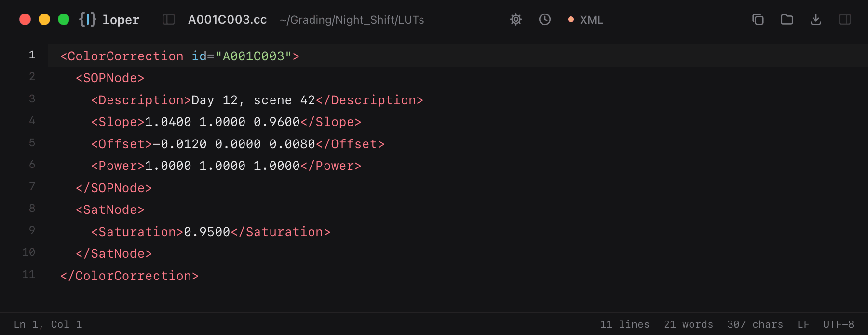Screen dimensions: 868x335
Task: Click the closing SatNode tag
Action: tap(114, 254)
